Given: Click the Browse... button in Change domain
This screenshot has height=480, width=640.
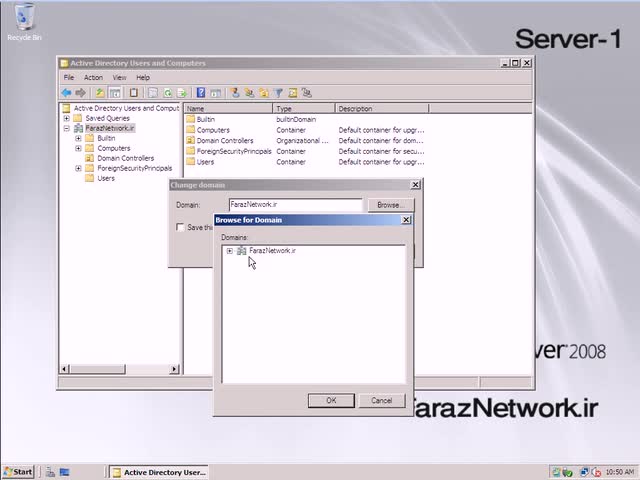Looking at the screenshot, I should [x=391, y=205].
